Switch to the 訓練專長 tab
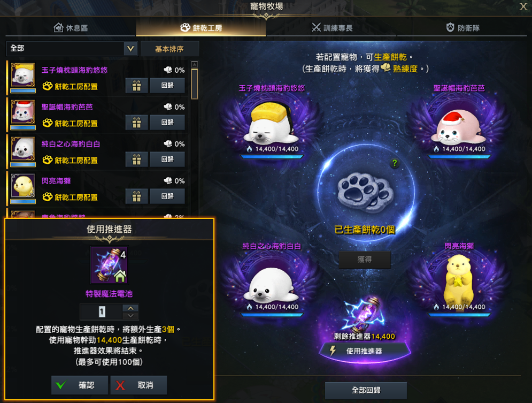This screenshot has width=532, height=403. (331, 28)
